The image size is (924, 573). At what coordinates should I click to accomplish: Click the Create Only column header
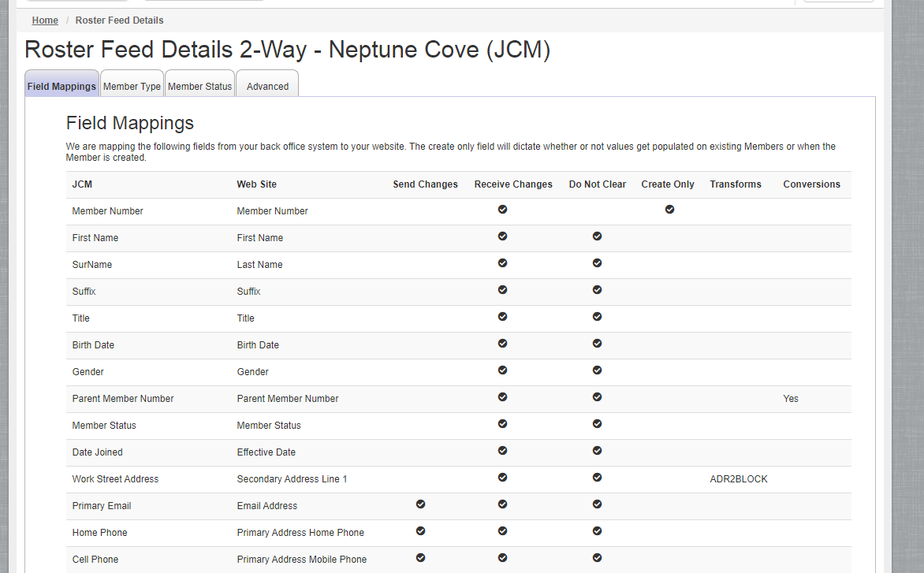click(668, 184)
